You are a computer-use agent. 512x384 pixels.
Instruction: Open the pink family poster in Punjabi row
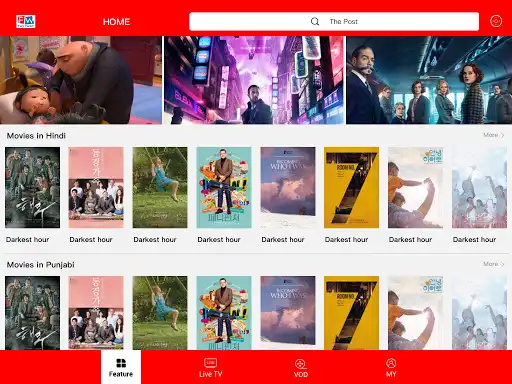(x=96, y=313)
